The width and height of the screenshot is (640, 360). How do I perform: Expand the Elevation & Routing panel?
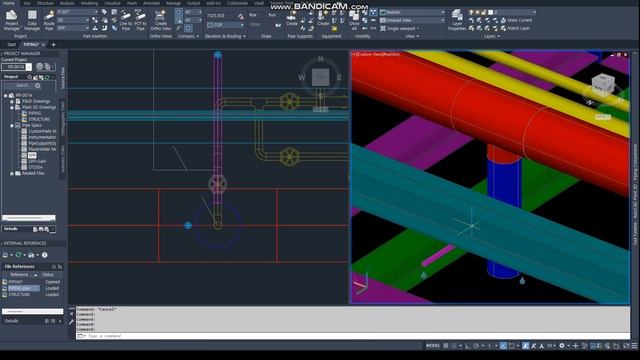coord(225,36)
